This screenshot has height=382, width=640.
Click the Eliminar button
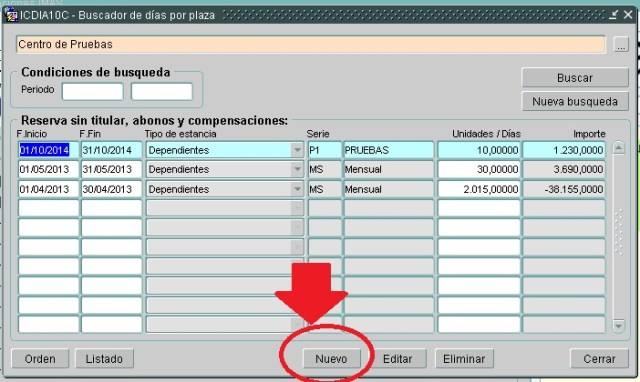[x=464, y=359]
